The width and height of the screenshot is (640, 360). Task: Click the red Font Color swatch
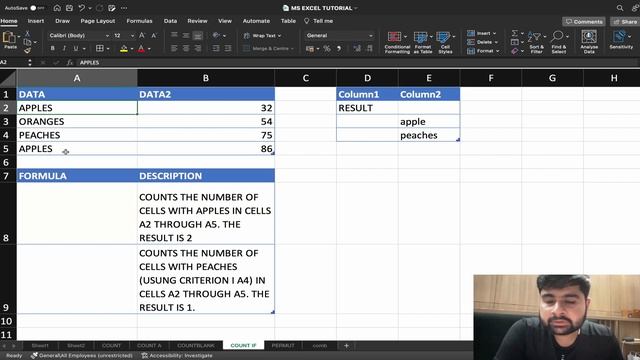141,49
